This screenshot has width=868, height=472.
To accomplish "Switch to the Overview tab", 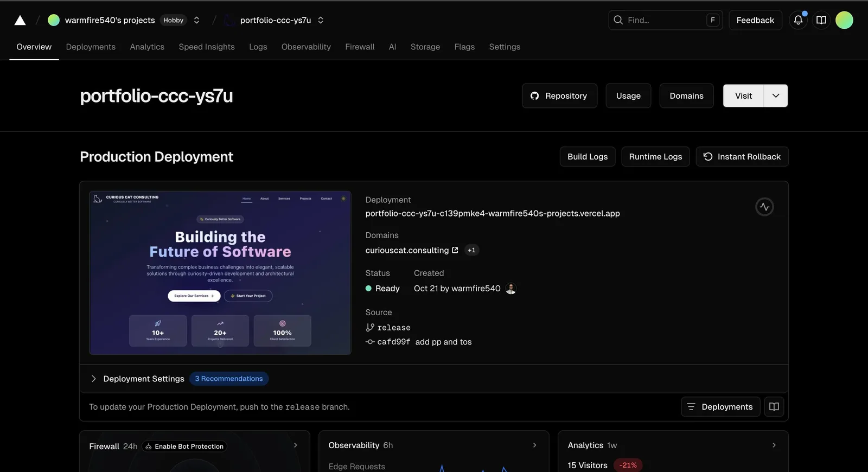I will click(x=34, y=47).
